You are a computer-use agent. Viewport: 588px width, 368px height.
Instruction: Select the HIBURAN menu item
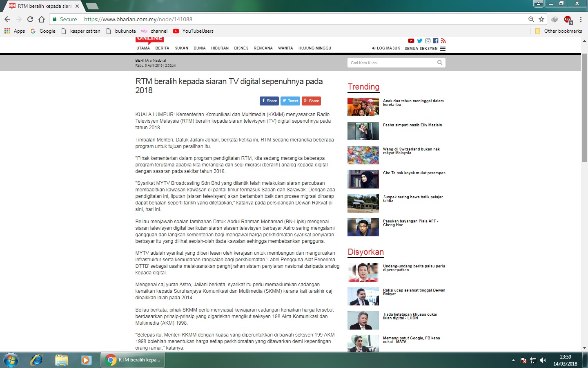[220, 48]
